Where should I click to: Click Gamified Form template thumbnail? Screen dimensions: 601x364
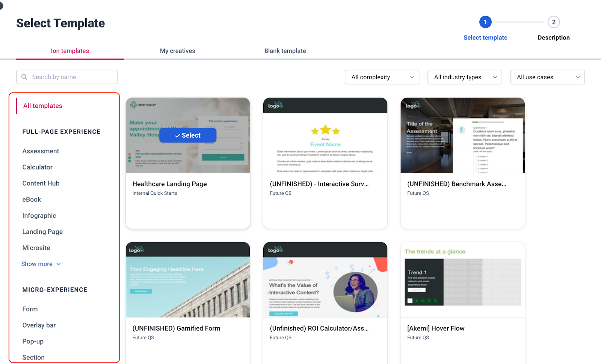[x=188, y=280]
